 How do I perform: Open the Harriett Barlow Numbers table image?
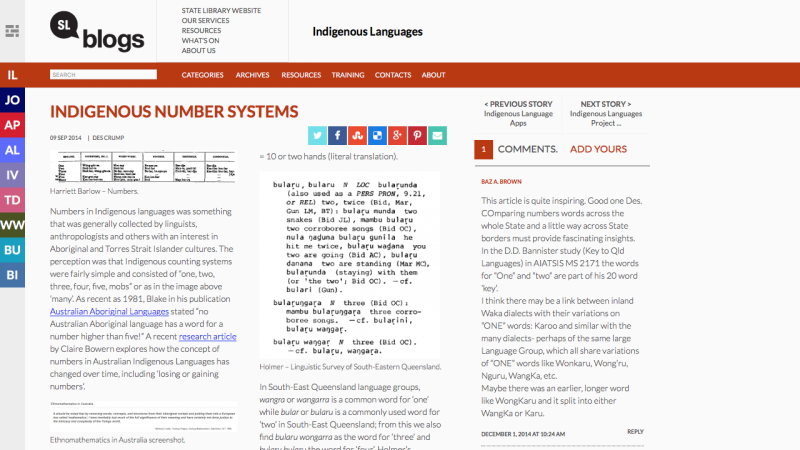(x=143, y=167)
